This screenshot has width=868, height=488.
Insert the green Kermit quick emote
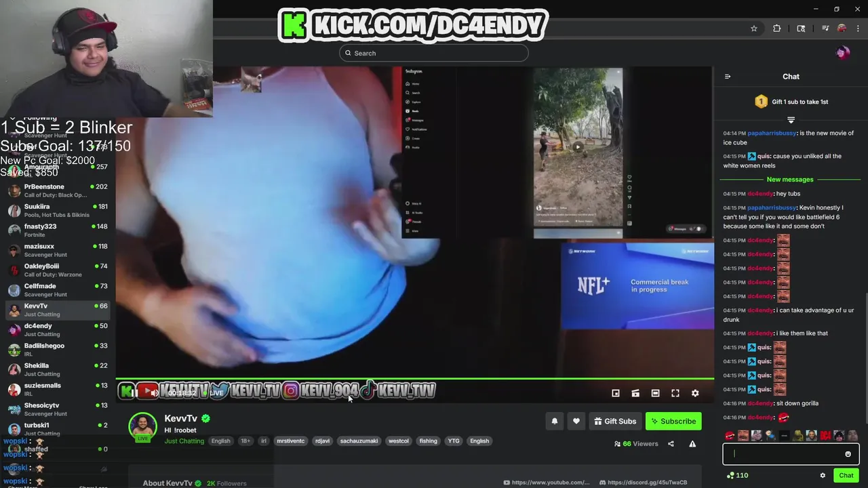[x=798, y=436]
